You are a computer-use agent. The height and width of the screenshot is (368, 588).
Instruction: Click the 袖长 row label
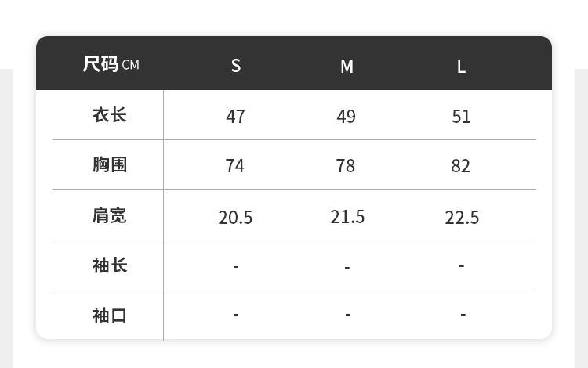coord(110,265)
